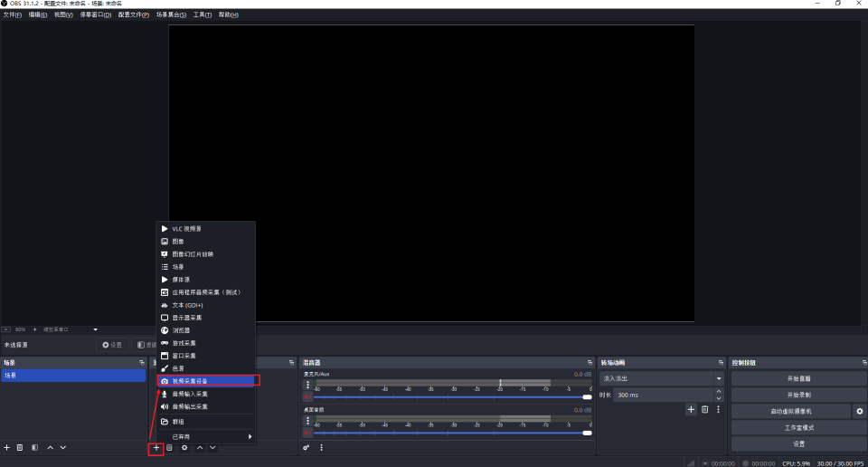Choose 群组 group entry in menu

point(205,422)
